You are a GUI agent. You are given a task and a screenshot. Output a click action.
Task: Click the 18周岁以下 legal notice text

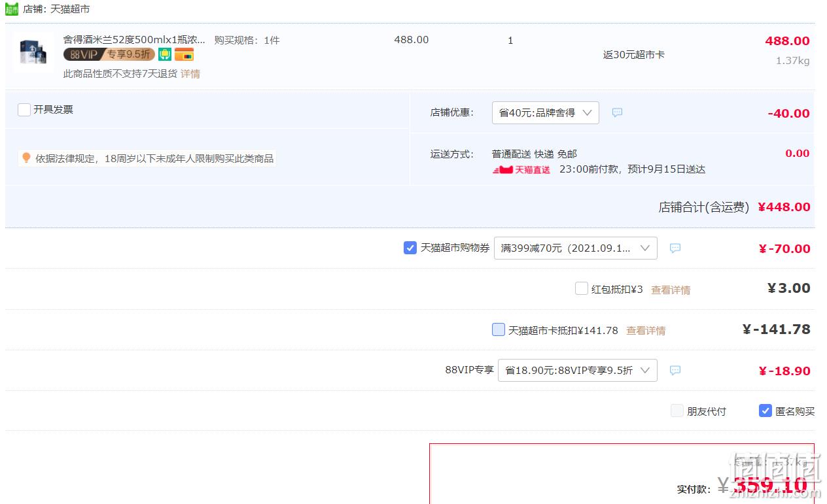pyautogui.click(x=154, y=158)
